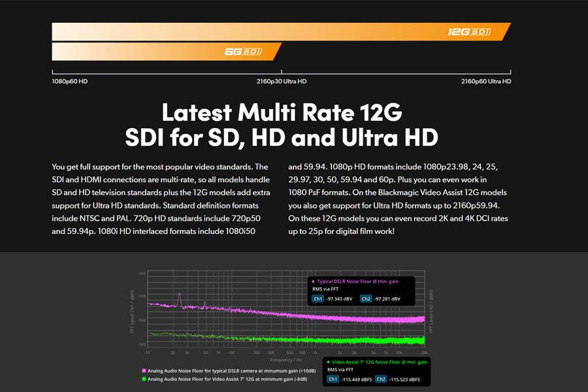
Task: Click the green legend swatch for Video Assist
Action: coord(144,379)
